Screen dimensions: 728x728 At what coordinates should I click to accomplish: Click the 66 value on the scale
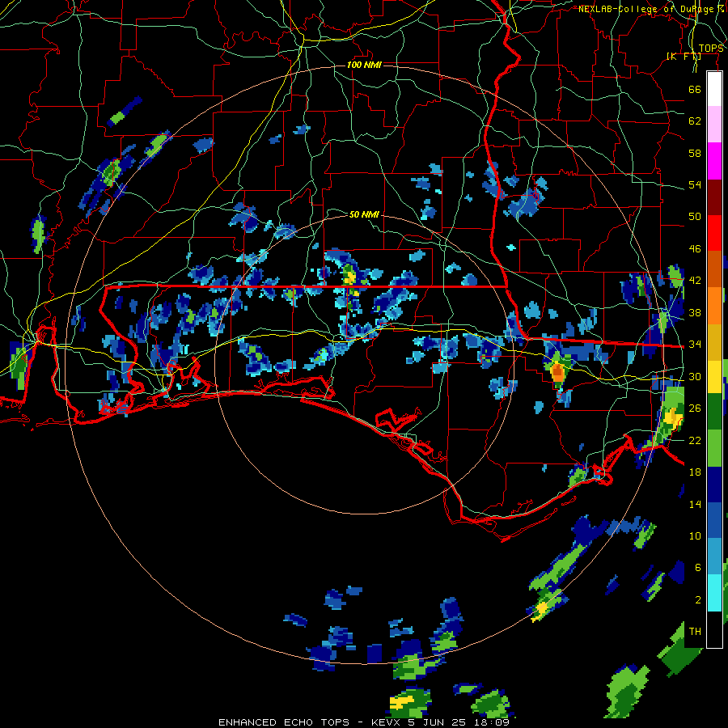[x=695, y=89]
